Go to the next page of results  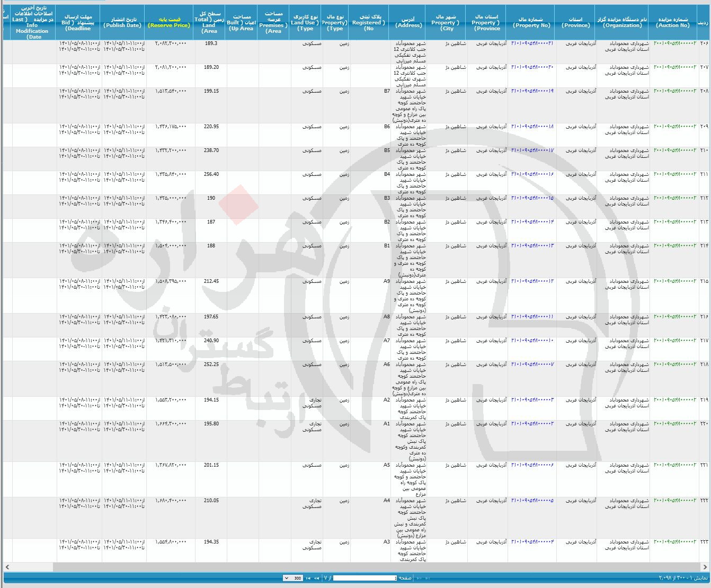coord(316,578)
